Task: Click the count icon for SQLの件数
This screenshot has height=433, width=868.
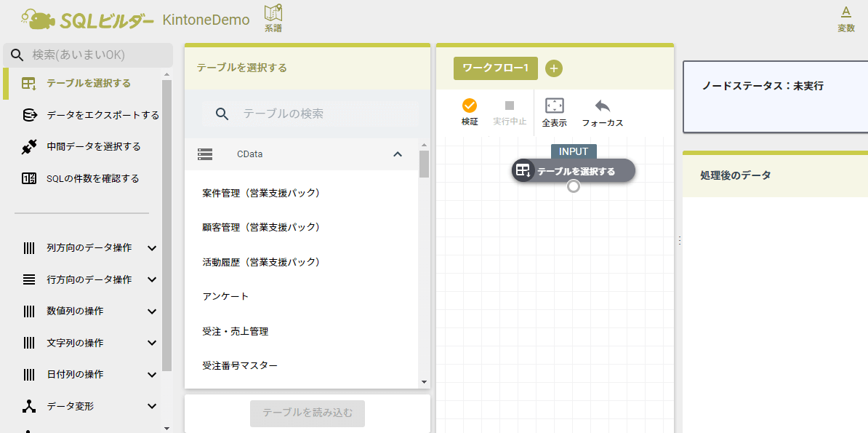Action: point(29,178)
